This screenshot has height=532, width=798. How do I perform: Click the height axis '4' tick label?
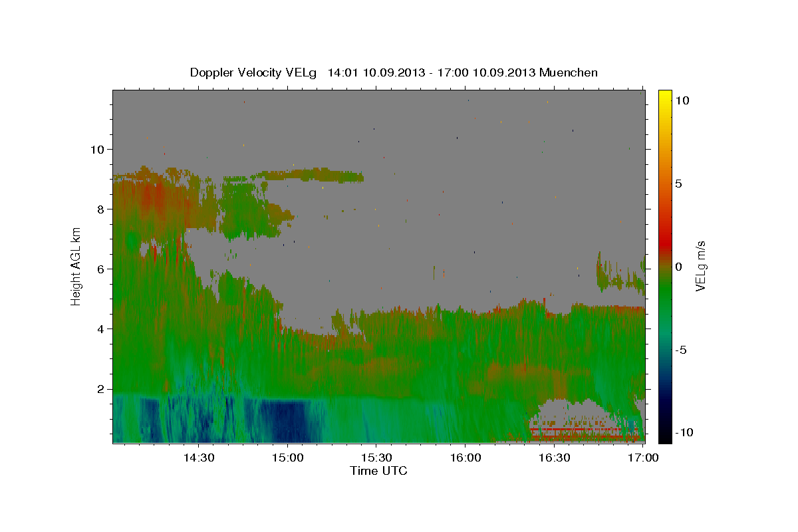coord(101,329)
